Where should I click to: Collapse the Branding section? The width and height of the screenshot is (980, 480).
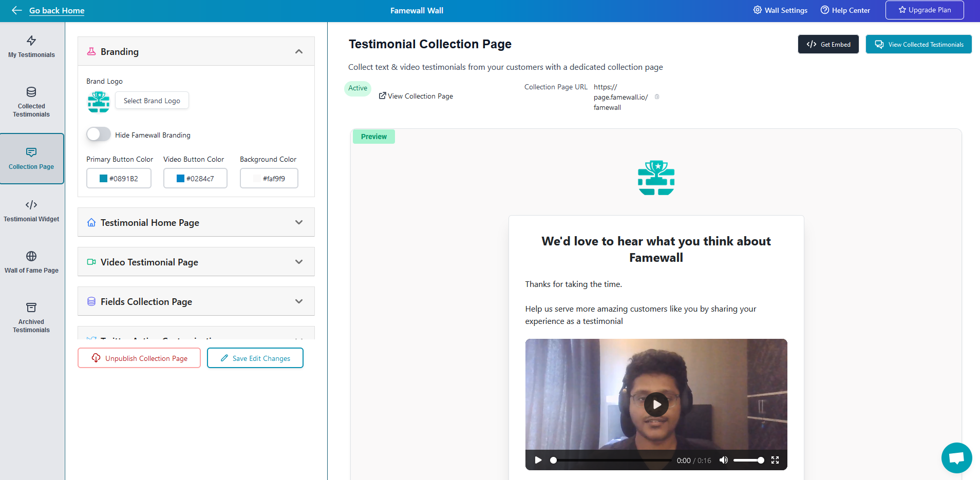point(299,51)
